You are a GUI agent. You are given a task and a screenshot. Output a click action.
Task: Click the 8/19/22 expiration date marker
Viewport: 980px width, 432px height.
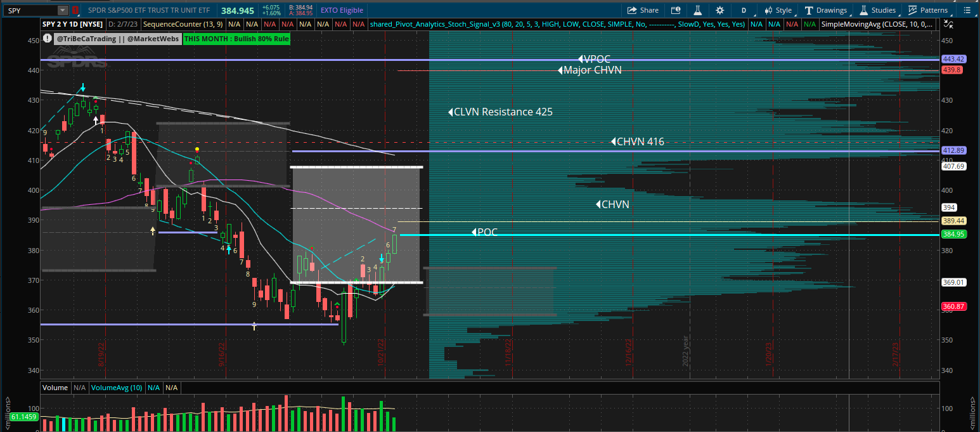click(100, 356)
